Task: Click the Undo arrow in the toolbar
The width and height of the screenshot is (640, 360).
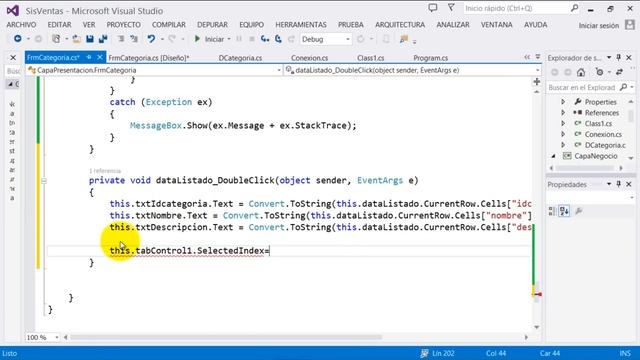Action: tap(151, 39)
